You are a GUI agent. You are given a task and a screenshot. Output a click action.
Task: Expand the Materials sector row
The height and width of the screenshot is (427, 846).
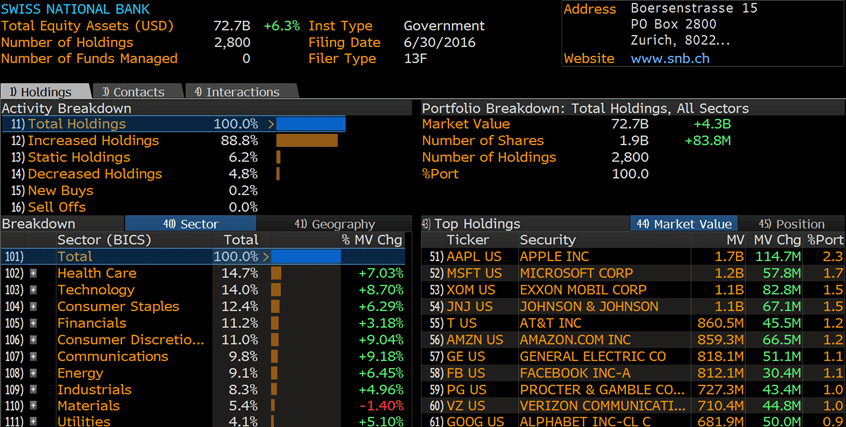click(35, 406)
